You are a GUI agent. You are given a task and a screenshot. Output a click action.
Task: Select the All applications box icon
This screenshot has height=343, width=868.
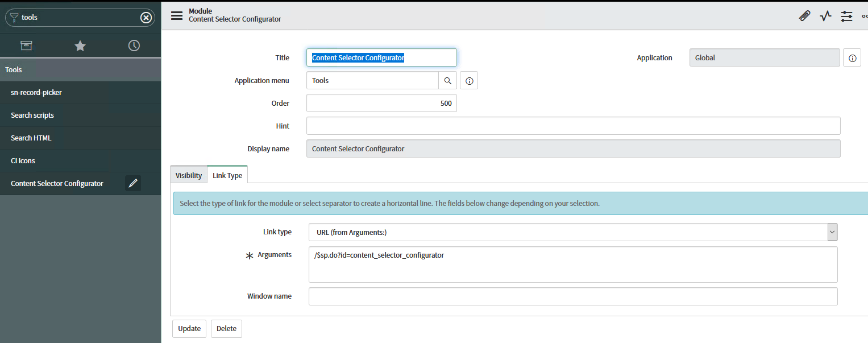26,45
